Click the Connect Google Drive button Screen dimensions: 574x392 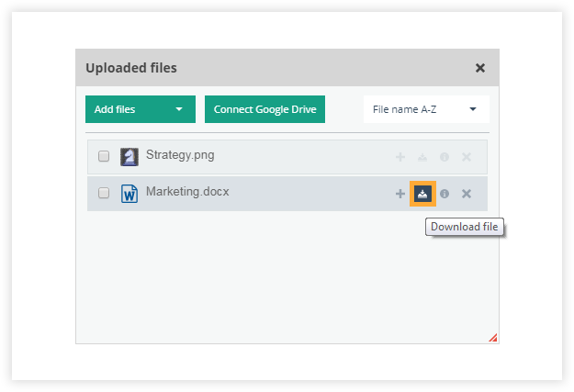[264, 109]
